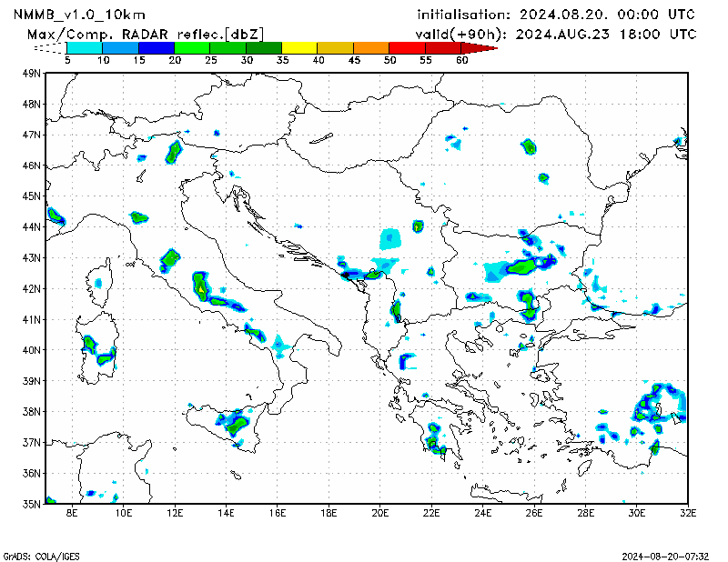Click the 20E longitude axis label
The image size is (728, 562).
(x=380, y=514)
